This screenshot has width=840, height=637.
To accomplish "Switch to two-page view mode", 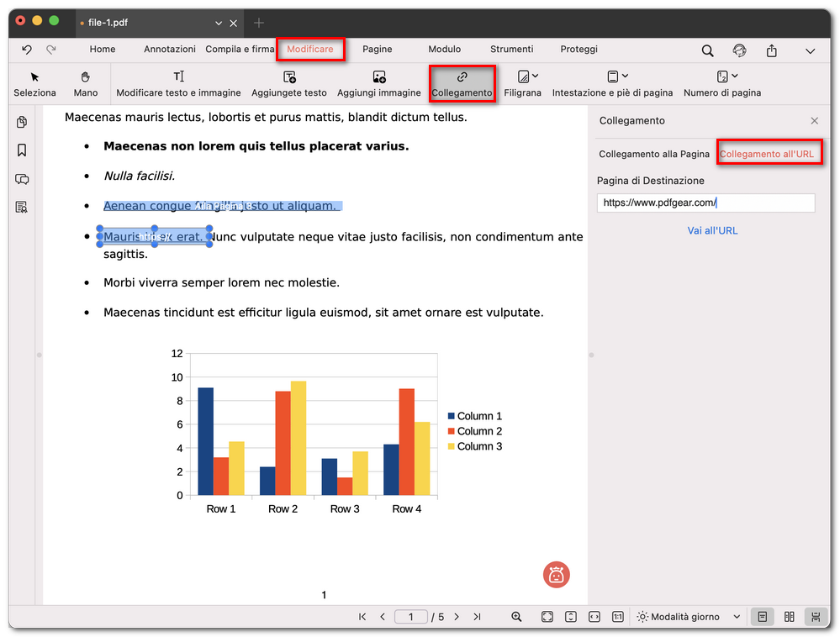I will coord(789,617).
